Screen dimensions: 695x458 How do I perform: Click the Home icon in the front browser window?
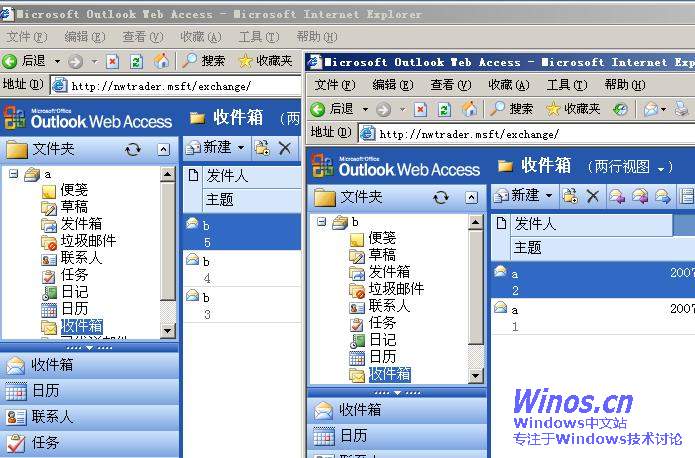[468, 108]
